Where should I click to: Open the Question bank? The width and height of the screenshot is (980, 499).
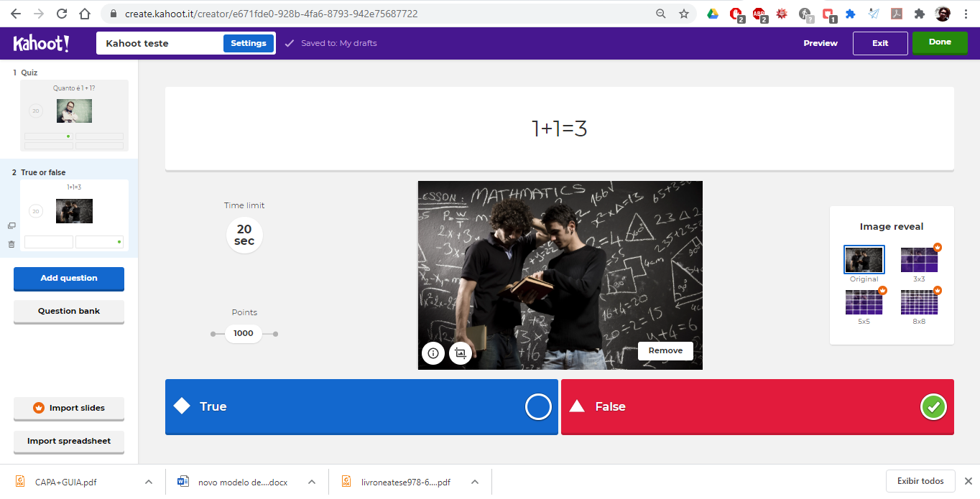(x=68, y=312)
